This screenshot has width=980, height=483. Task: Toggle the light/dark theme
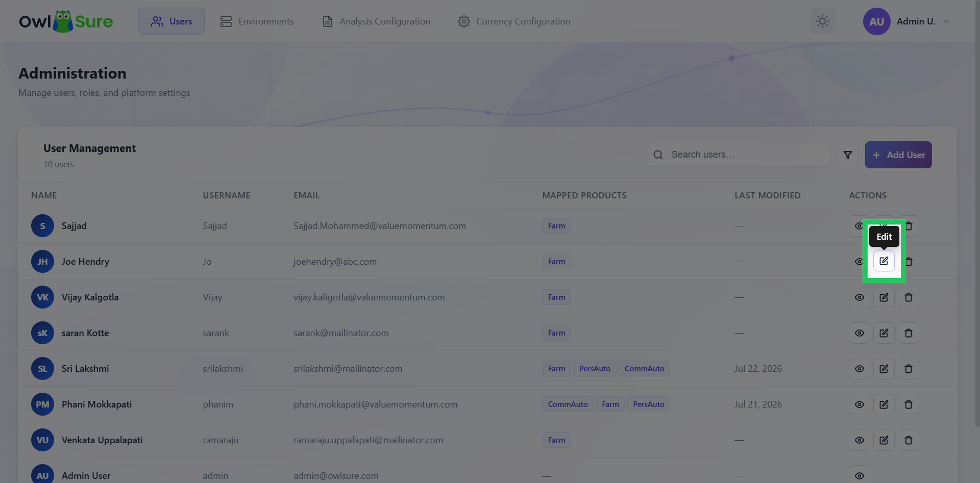[822, 21]
